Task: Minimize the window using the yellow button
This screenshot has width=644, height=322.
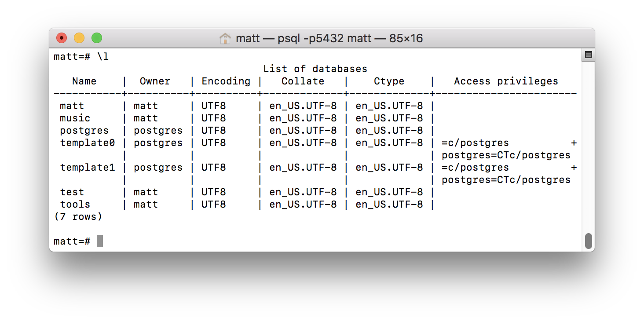Action: point(79,38)
